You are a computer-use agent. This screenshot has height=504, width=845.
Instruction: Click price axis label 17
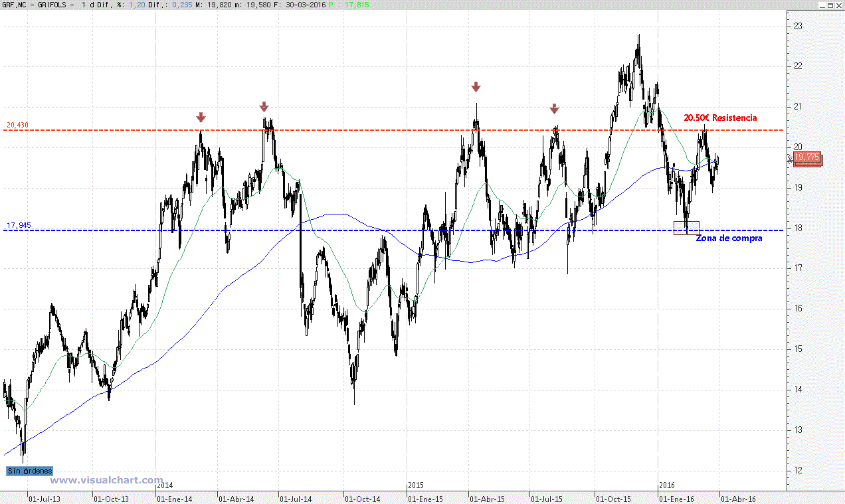coord(798,268)
